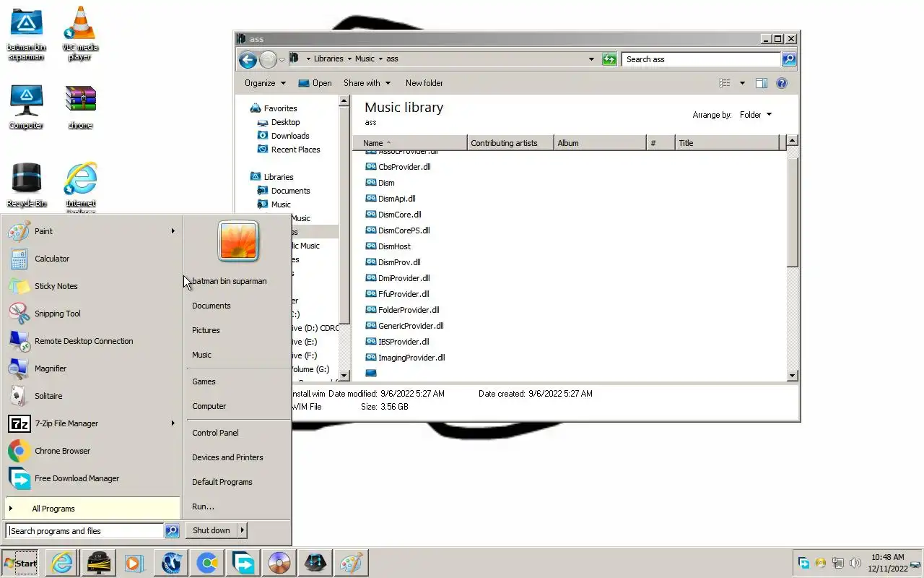Click the disc icon in taskbar
The height and width of the screenshot is (578, 924).
tap(279, 563)
